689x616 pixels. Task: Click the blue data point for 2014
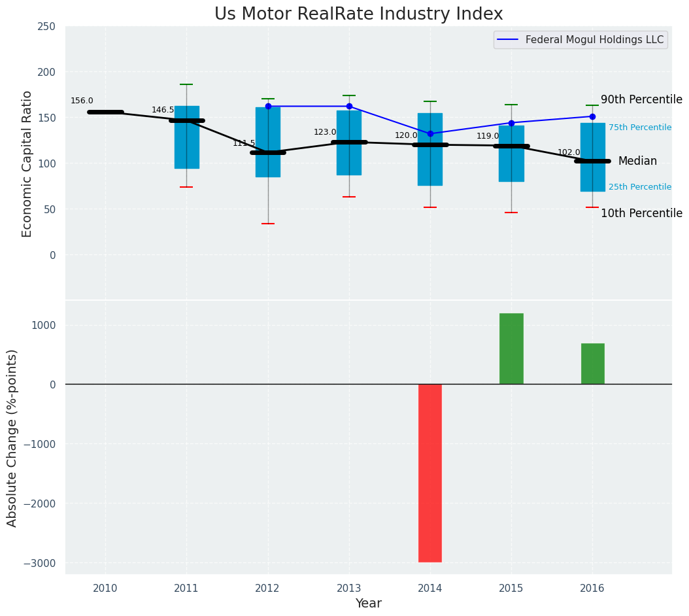click(x=430, y=133)
